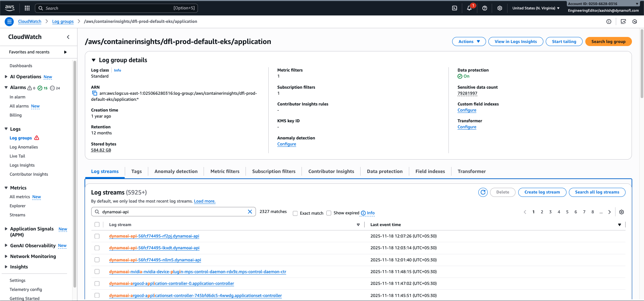Click the Load more link
Screen dimensions: 644x301
coord(205,201)
